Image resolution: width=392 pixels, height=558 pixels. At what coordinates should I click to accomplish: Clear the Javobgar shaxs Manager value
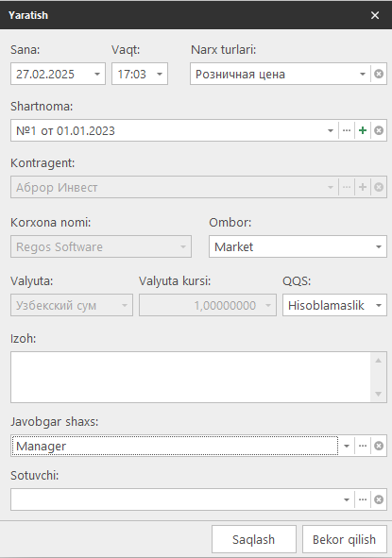(379, 446)
